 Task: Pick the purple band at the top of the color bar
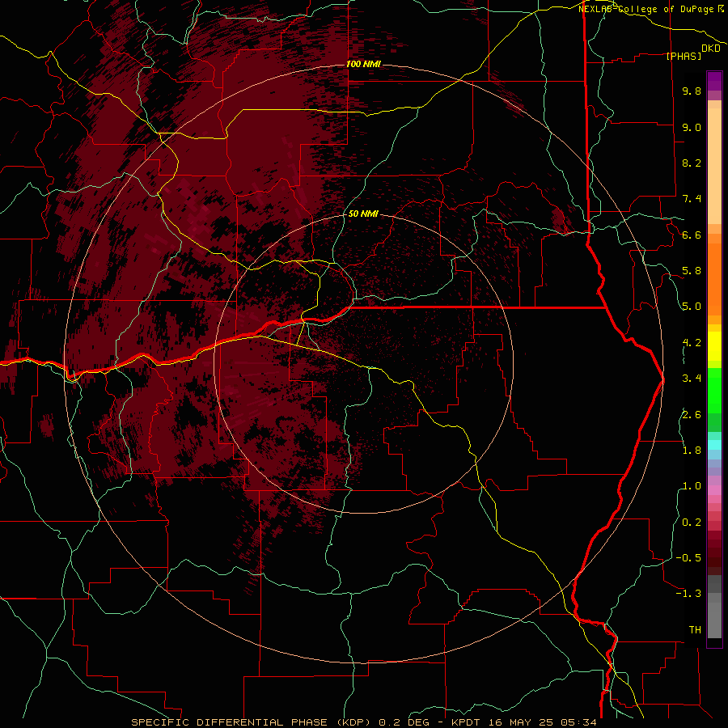coord(714,81)
